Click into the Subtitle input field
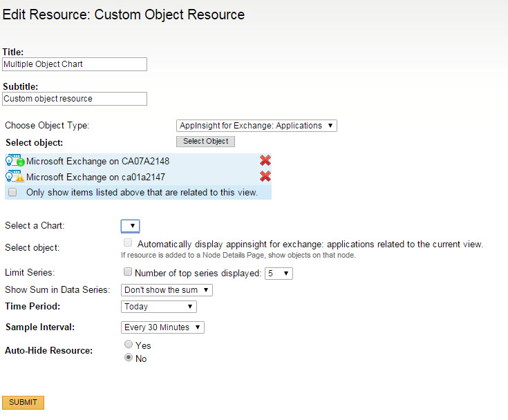508x420 pixels. [75, 99]
